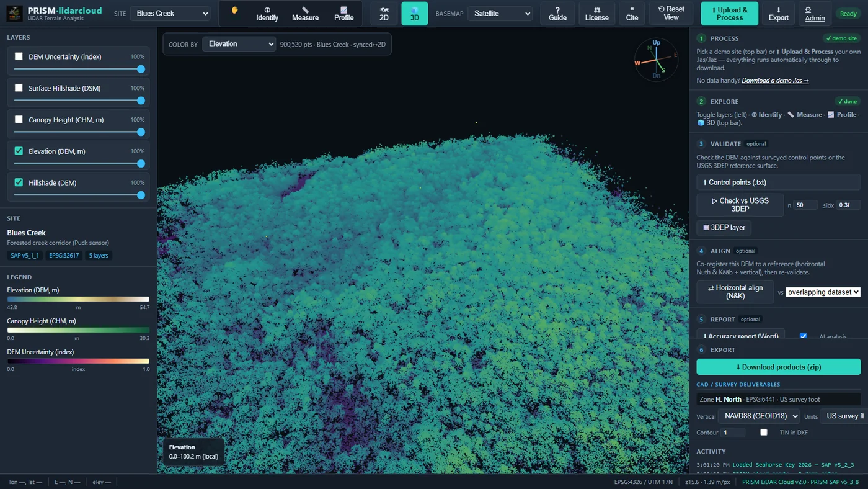868x489 pixels.
Task: Open the Profile tool
Action: point(343,13)
